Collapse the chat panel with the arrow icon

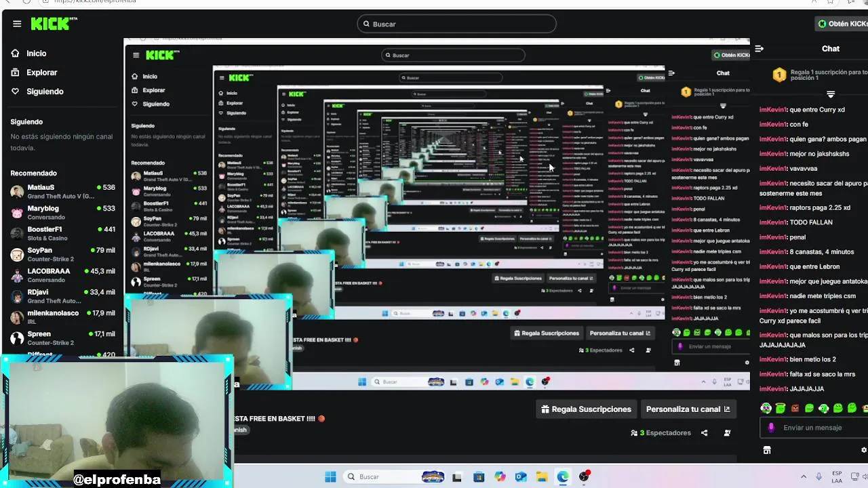pyautogui.click(x=759, y=49)
